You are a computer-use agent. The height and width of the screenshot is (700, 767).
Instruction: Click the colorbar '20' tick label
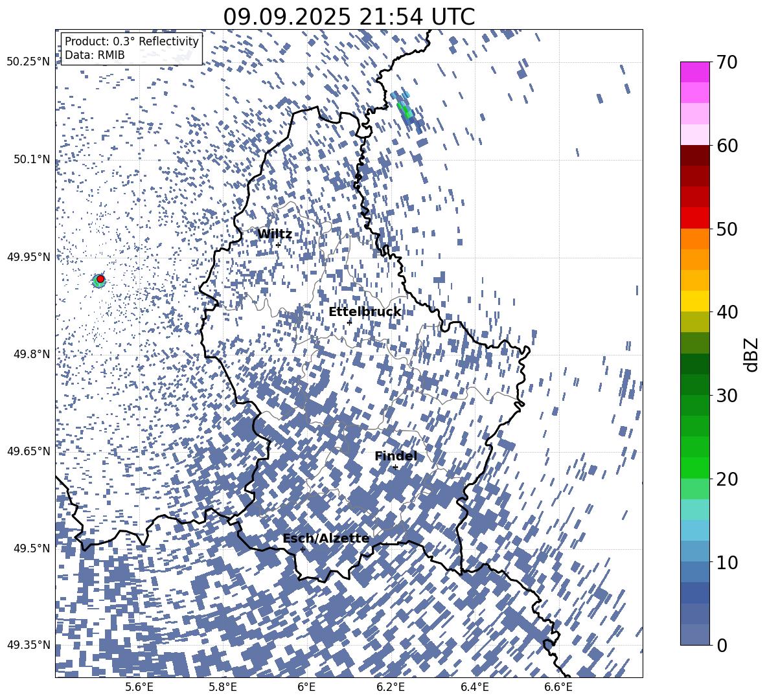727,479
